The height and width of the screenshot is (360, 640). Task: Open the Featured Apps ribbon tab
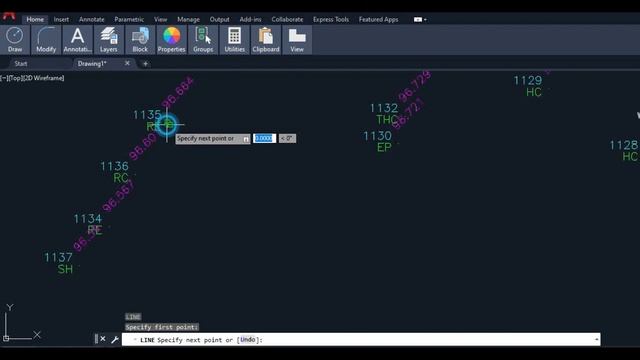[378, 19]
